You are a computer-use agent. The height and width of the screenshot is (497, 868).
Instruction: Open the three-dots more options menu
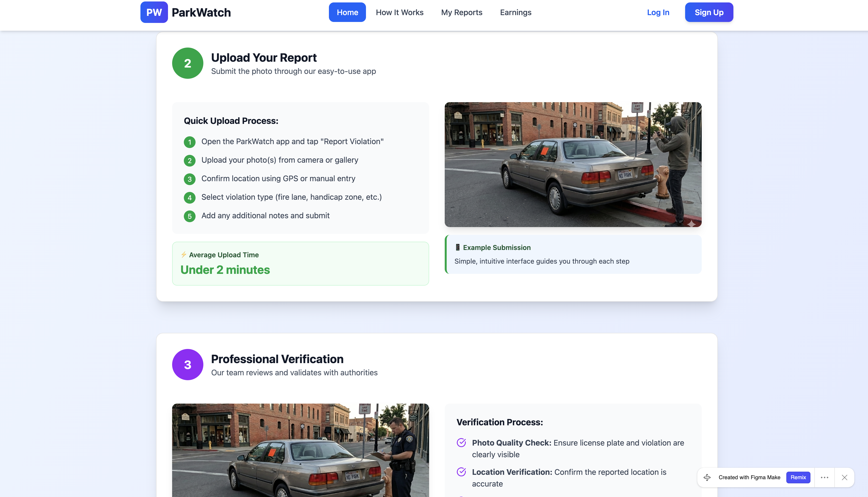824,477
